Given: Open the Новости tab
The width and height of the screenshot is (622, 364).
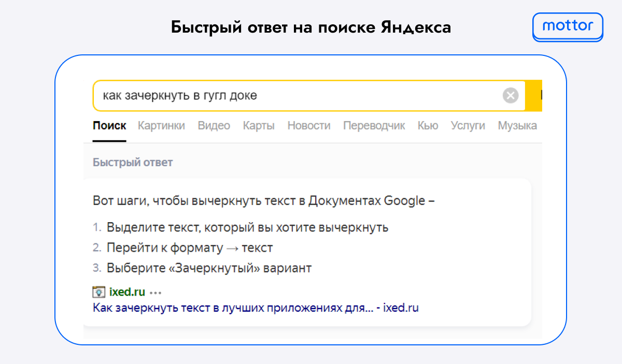Looking at the screenshot, I should coord(309,125).
